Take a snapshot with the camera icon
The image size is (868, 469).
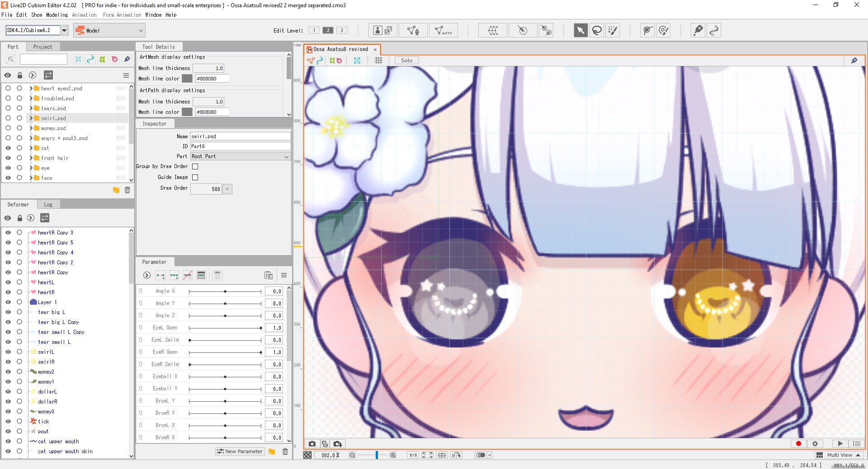coord(312,444)
